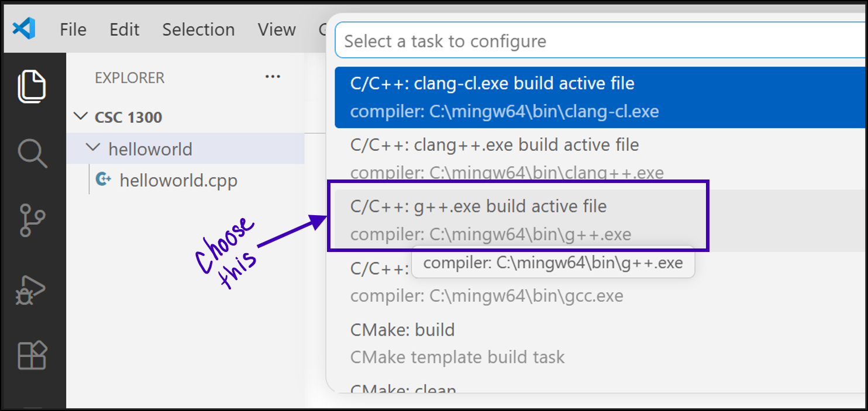
Task: Expand the Explorer section header
Action: 129,77
